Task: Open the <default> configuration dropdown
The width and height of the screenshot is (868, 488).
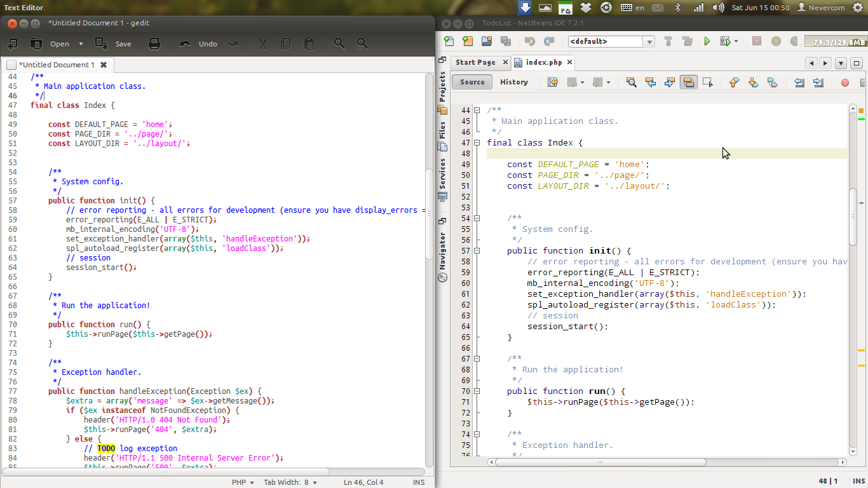Action: click(x=649, y=41)
